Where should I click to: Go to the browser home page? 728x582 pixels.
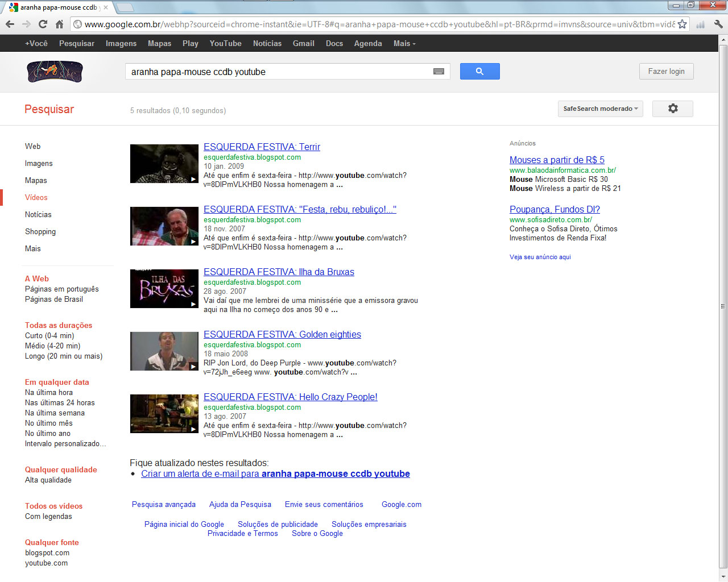coord(59,24)
